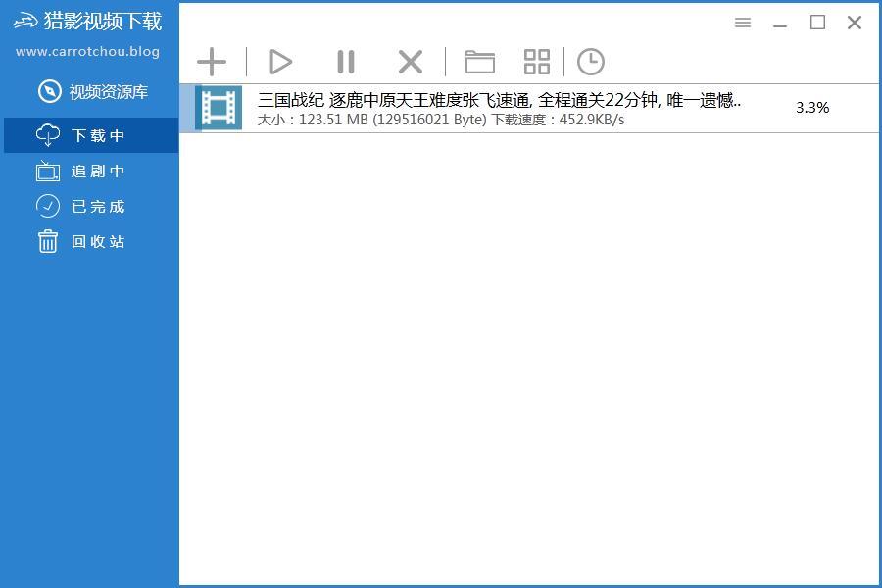Maximize the window

tap(817, 23)
